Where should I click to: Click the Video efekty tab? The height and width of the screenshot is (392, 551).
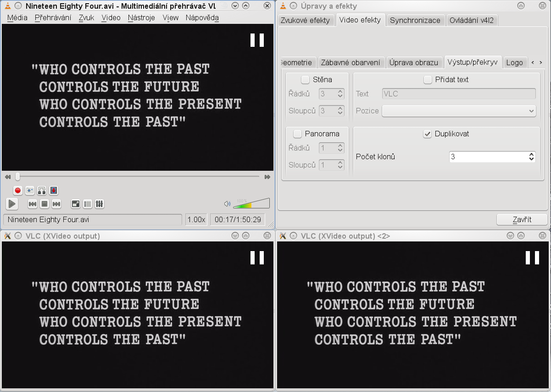(x=360, y=20)
